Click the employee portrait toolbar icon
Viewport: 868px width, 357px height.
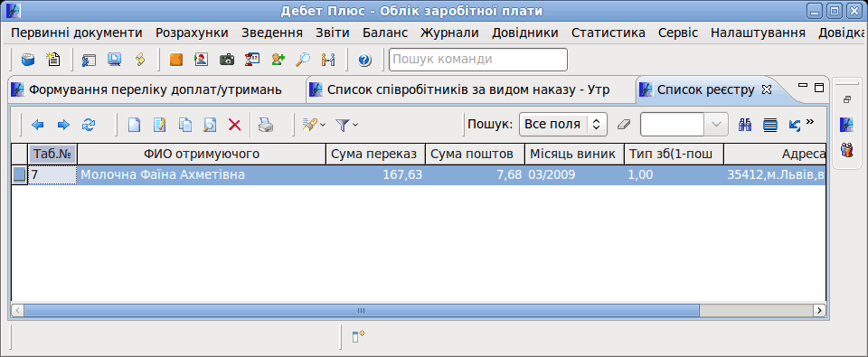pos(201,60)
